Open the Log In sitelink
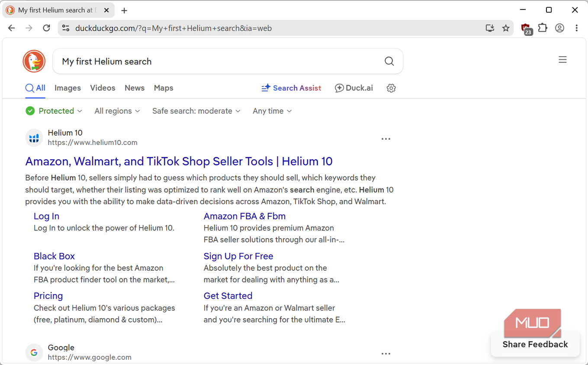The image size is (588, 365). (x=46, y=216)
